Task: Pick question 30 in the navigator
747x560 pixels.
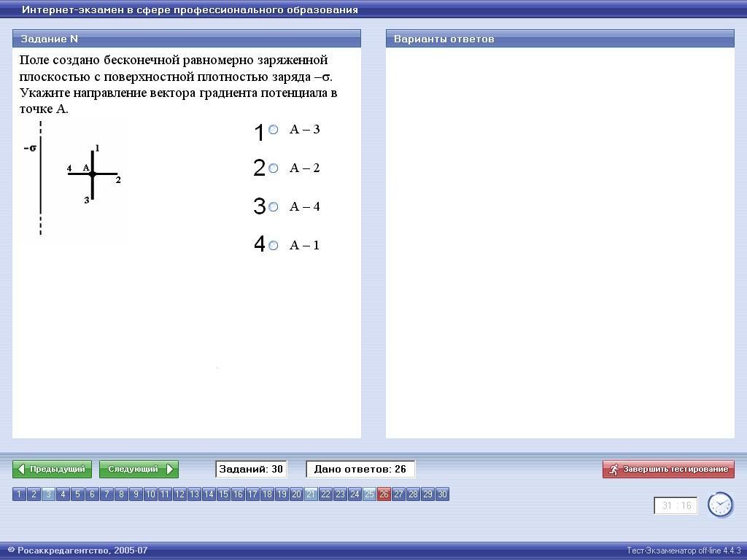Action: pyautogui.click(x=442, y=494)
